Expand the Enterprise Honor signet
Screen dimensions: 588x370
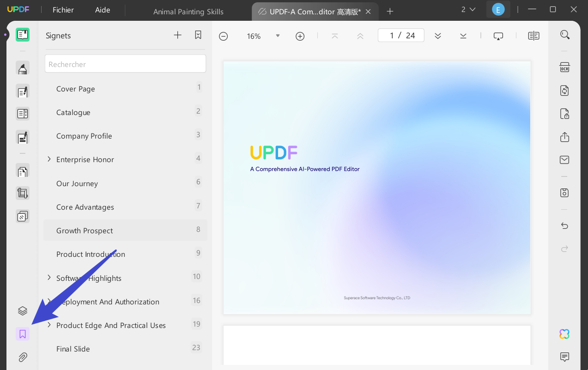[x=49, y=159]
